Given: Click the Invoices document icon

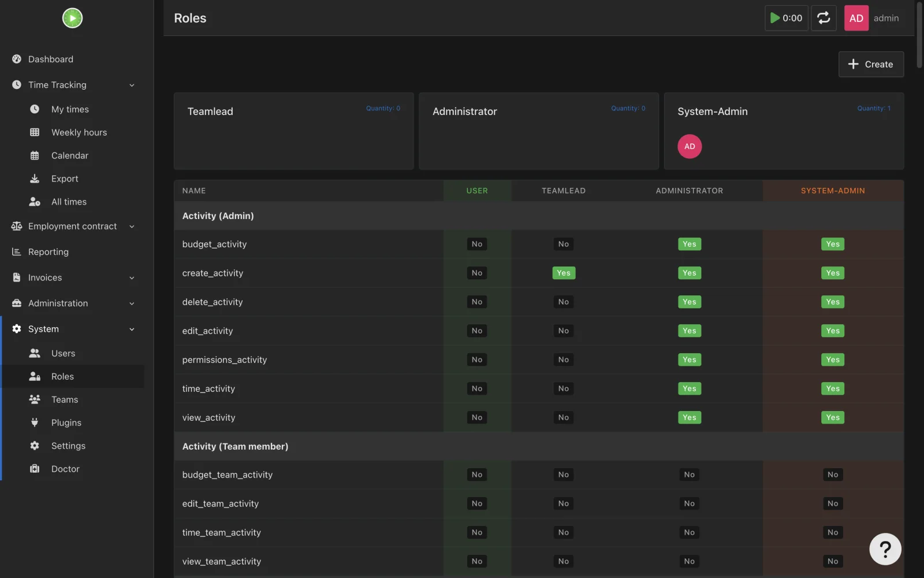Looking at the screenshot, I should point(17,277).
